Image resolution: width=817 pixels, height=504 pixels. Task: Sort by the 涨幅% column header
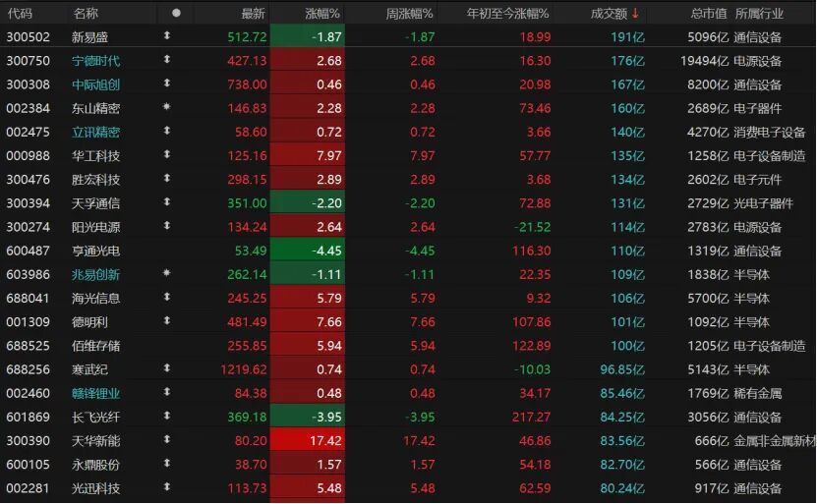[x=321, y=13]
